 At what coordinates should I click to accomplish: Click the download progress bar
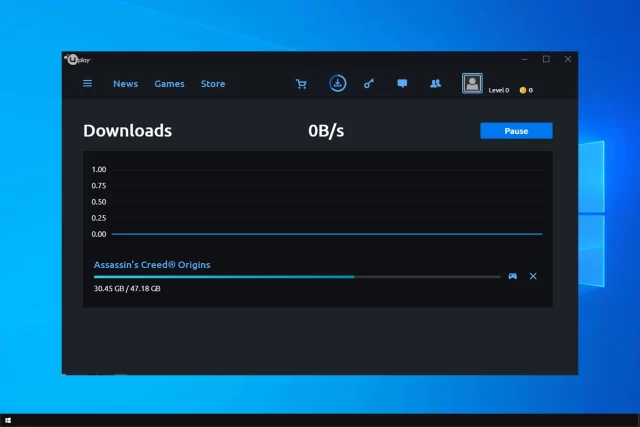297,276
